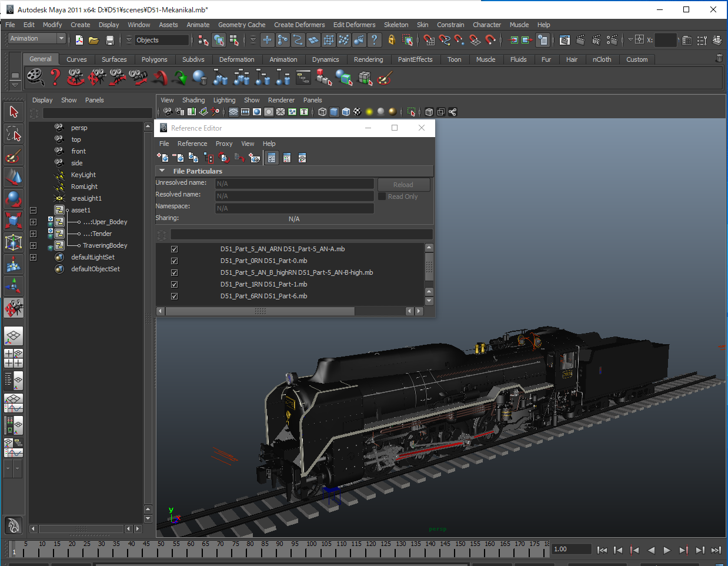Switch to the Rendering shelf tab
728x566 pixels.
[x=368, y=59]
